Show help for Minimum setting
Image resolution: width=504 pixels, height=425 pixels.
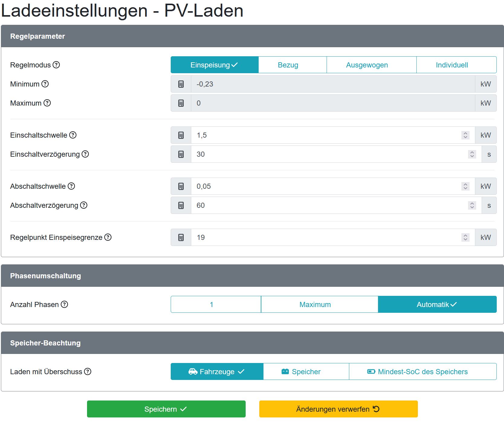pyautogui.click(x=45, y=84)
